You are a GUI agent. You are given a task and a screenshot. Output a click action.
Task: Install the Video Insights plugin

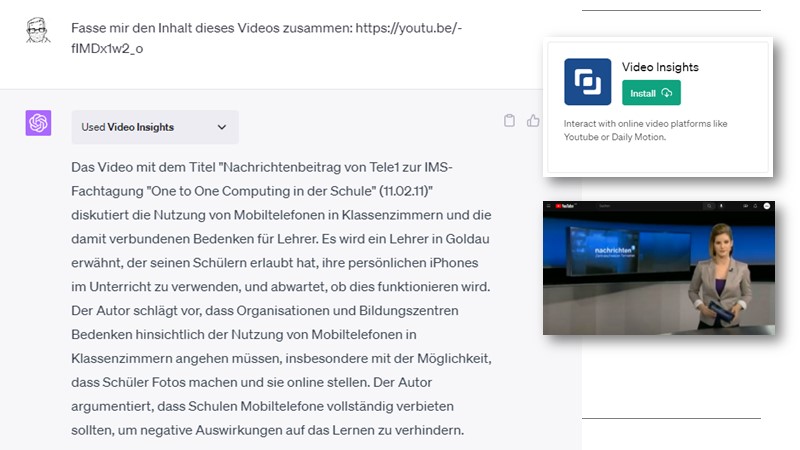[651, 93]
